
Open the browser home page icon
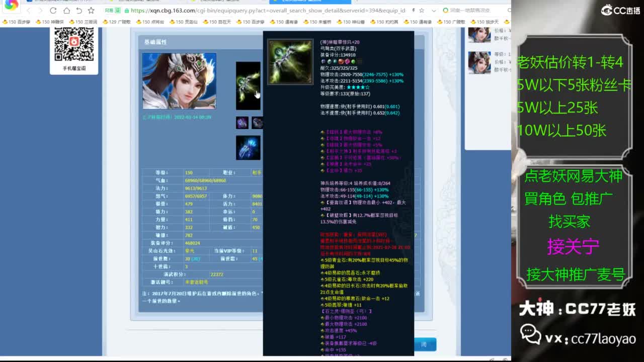coord(66,11)
